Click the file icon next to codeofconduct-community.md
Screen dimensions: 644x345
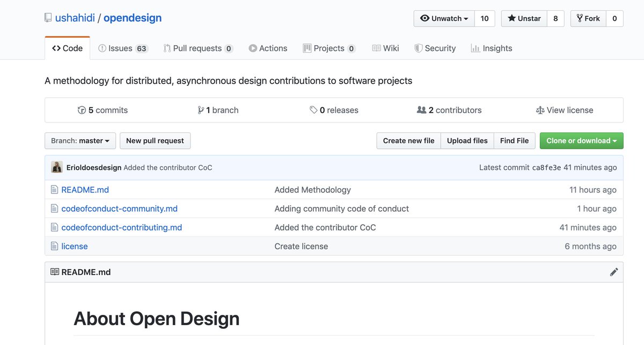pos(54,209)
